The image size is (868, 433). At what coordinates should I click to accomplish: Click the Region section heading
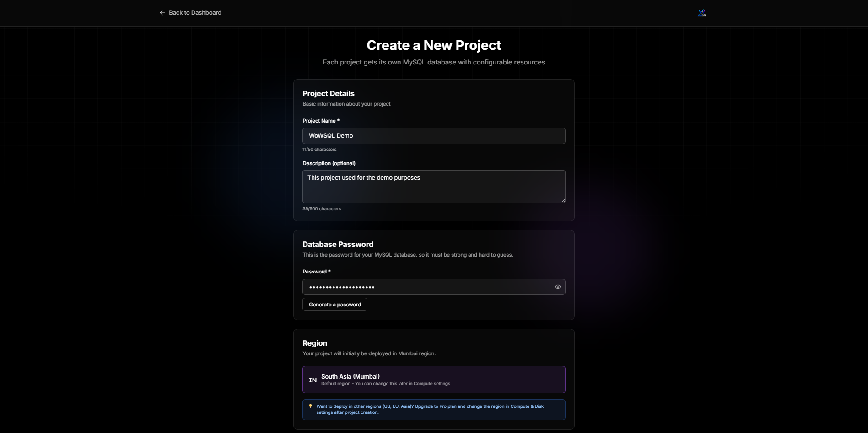tap(314, 343)
